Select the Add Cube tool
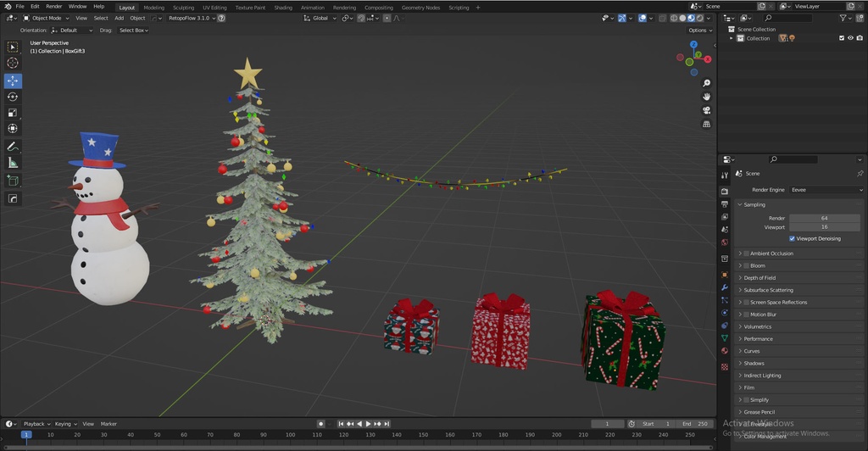Screen dimensions: 868x451 (x=13, y=181)
